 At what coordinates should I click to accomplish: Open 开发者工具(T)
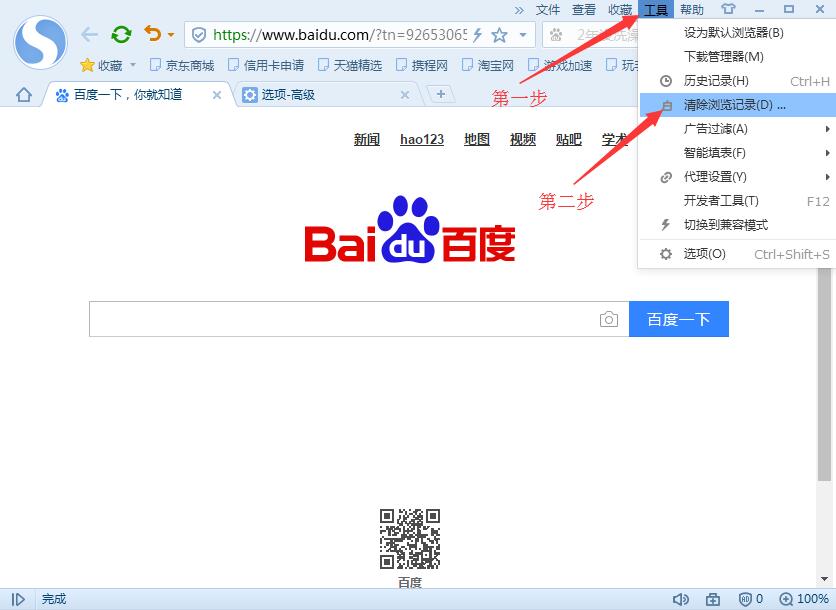(x=737, y=200)
